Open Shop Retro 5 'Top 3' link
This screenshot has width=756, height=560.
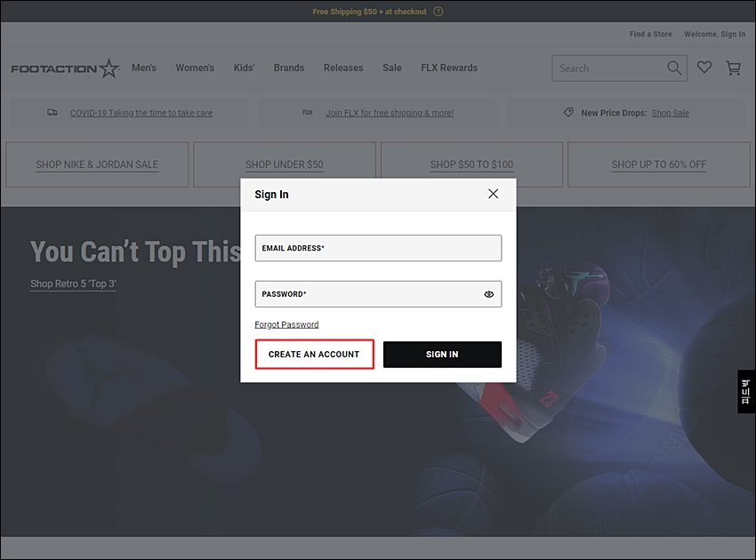tap(73, 284)
